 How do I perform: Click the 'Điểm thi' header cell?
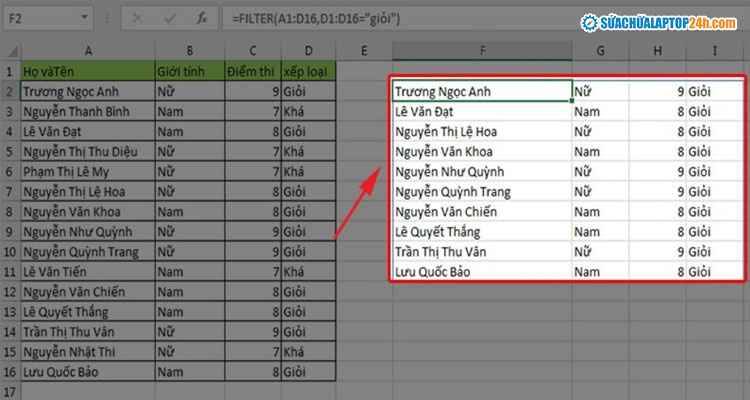coord(253,71)
